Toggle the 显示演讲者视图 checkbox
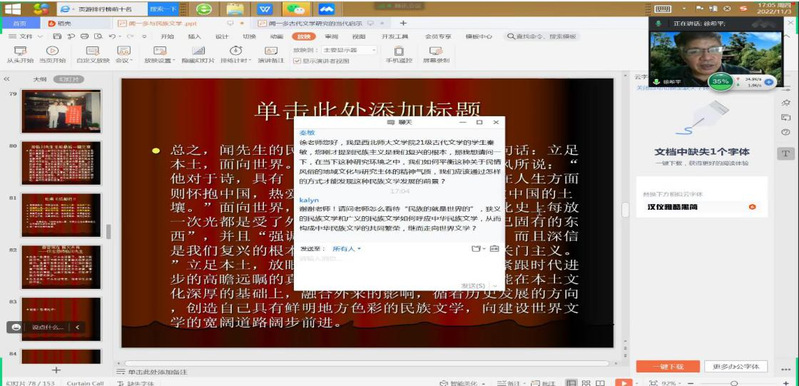This screenshot has width=799, height=386. tap(297, 61)
